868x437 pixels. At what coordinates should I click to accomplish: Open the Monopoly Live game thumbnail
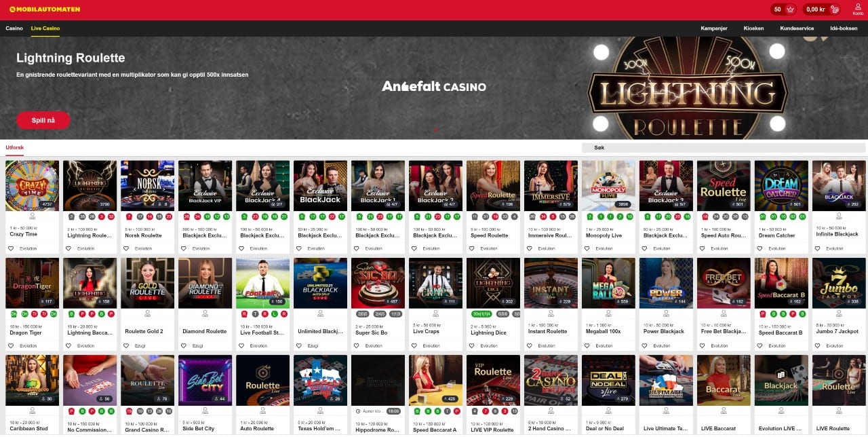608,185
